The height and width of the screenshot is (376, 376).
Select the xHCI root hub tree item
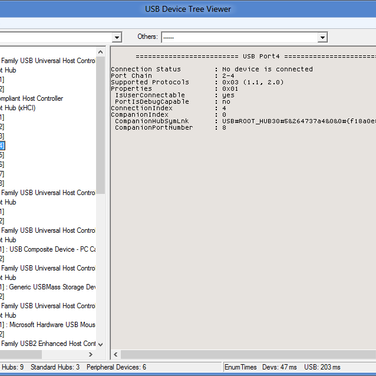(x=18, y=108)
